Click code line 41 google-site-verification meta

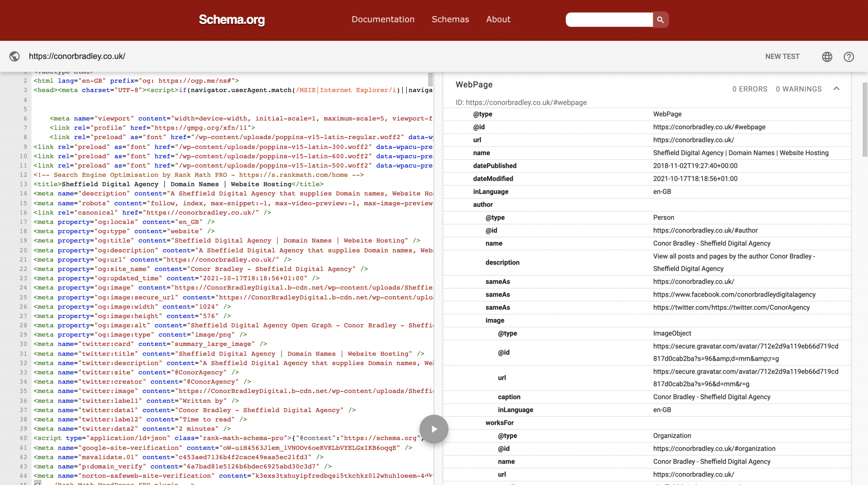[223, 448]
